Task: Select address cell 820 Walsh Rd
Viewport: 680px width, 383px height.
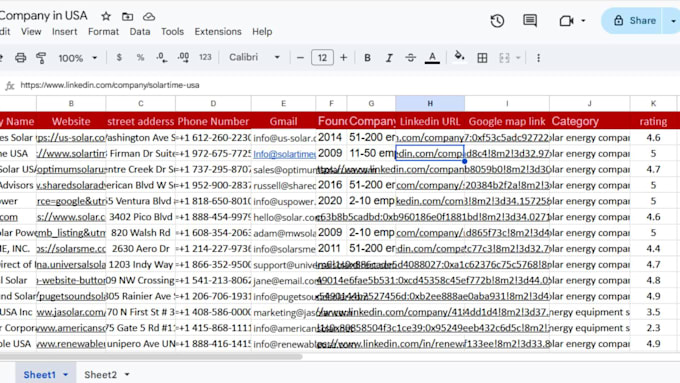Action: click(x=141, y=232)
